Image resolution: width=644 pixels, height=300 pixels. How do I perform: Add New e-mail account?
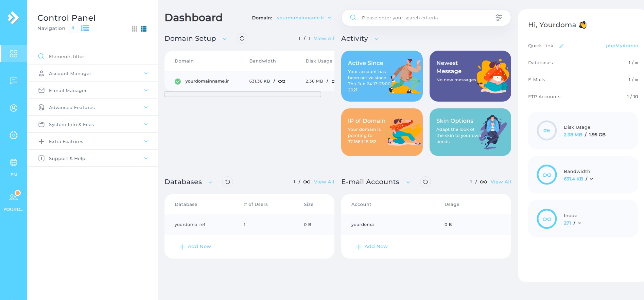pyautogui.click(x=372, y=247)
